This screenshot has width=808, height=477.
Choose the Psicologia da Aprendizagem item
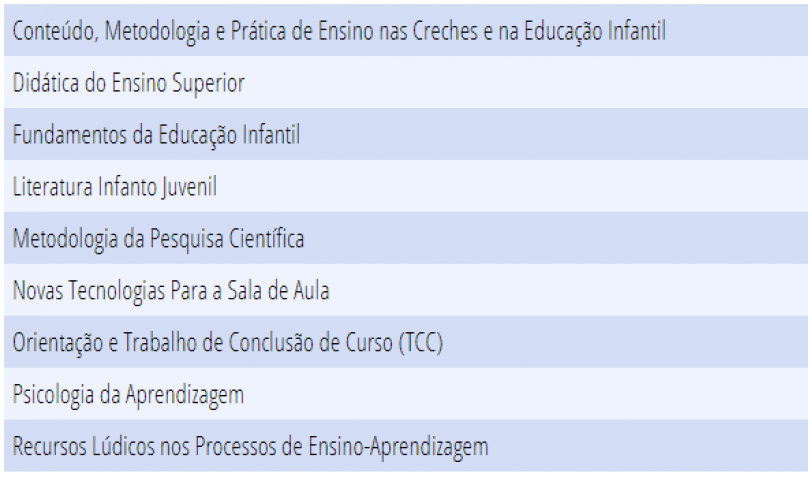tap(406, 394)
